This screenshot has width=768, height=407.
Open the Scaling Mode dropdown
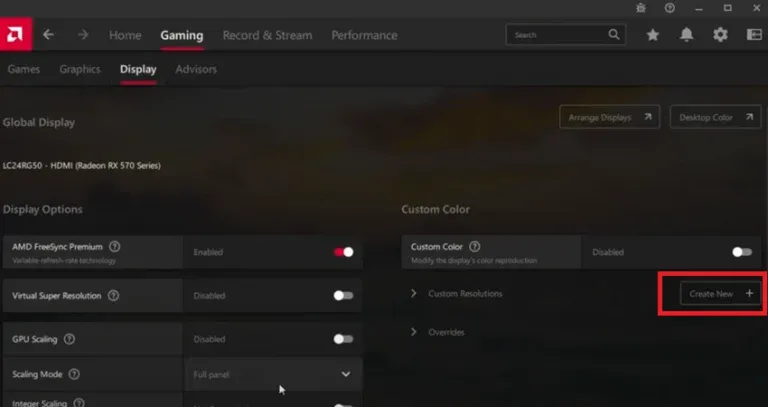coord(273,374)
